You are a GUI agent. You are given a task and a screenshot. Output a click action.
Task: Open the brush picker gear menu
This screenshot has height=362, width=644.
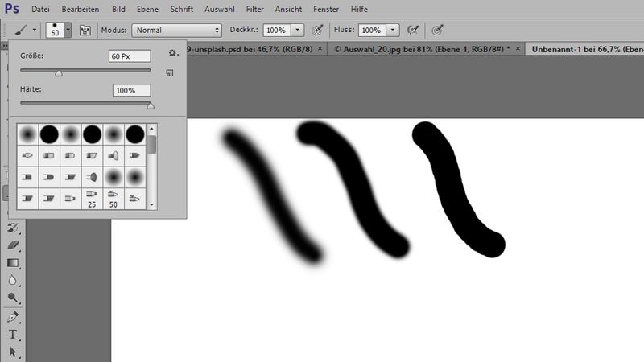pos(173,53)
